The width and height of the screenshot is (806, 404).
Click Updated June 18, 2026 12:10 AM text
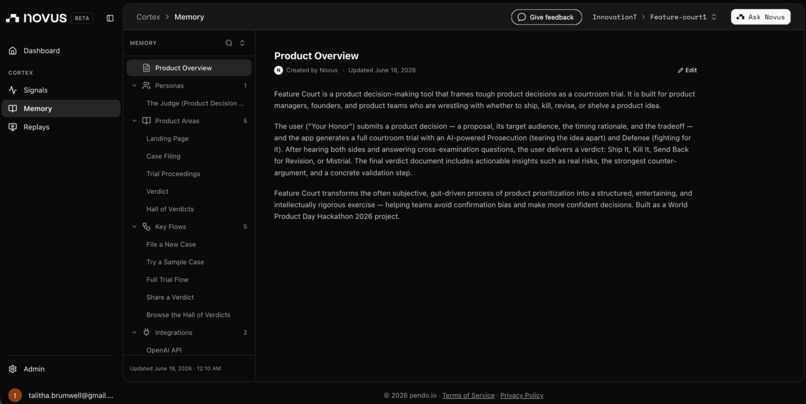tap(175, 369)
